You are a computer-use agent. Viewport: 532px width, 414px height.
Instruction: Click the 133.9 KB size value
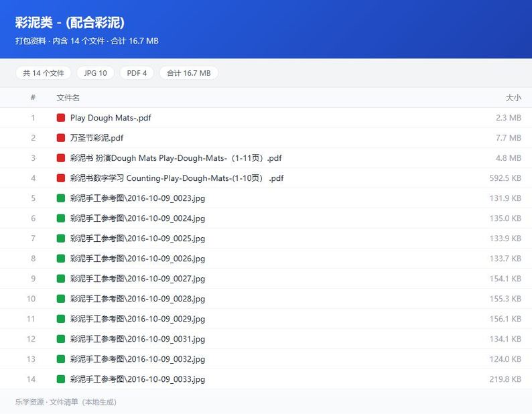click(505, 238)
